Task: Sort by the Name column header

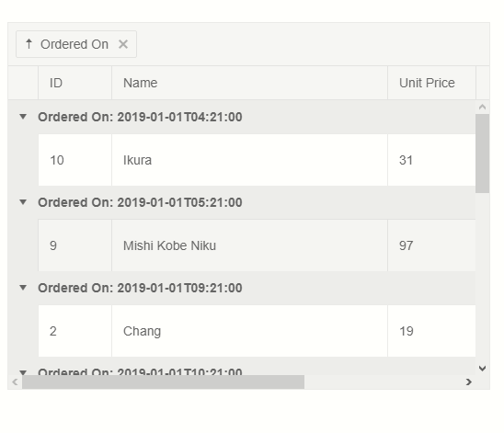Action: (x=250, y=83)
